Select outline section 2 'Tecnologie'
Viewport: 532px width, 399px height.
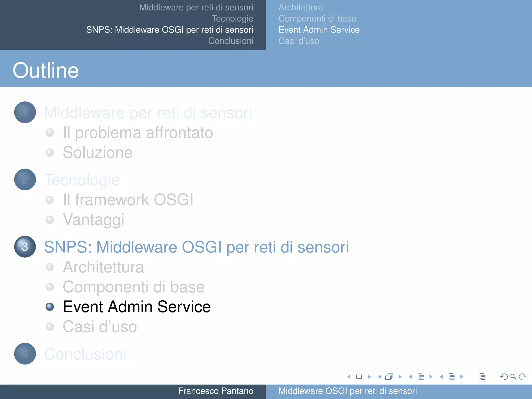(82, 180)
